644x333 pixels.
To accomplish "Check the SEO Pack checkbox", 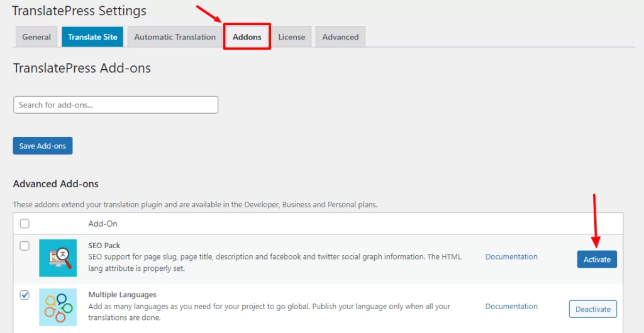I will [25, 246].
